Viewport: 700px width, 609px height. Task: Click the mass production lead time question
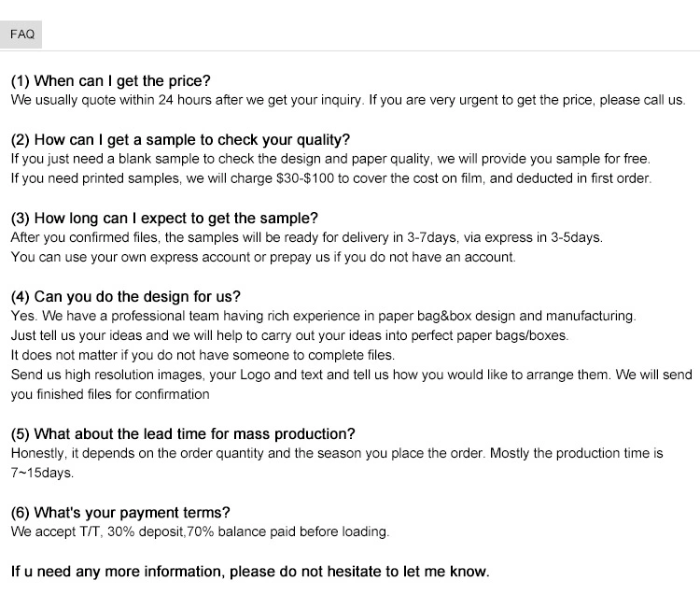183,434
